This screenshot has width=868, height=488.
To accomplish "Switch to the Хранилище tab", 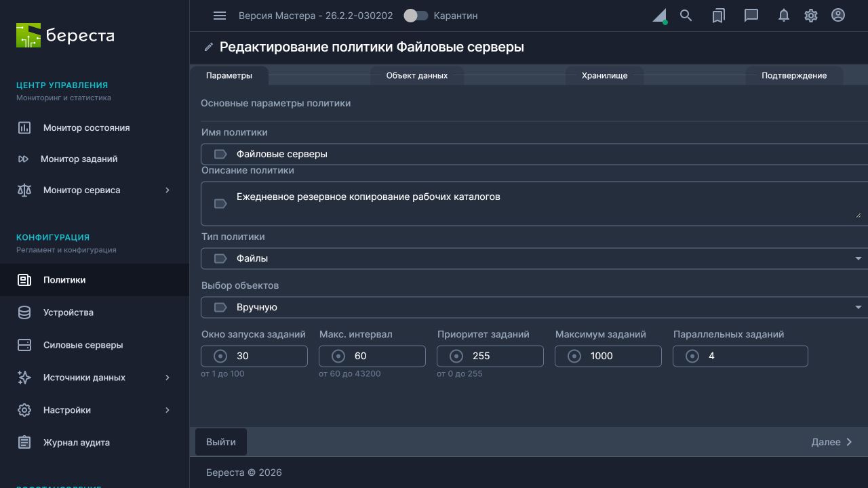I will [604, 75].
